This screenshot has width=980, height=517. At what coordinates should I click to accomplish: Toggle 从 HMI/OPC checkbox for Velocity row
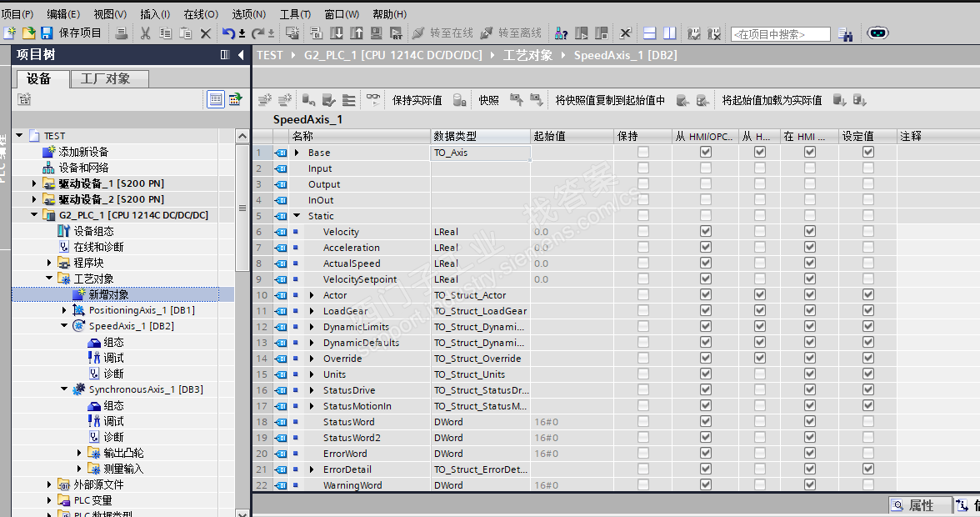[706, 231]
